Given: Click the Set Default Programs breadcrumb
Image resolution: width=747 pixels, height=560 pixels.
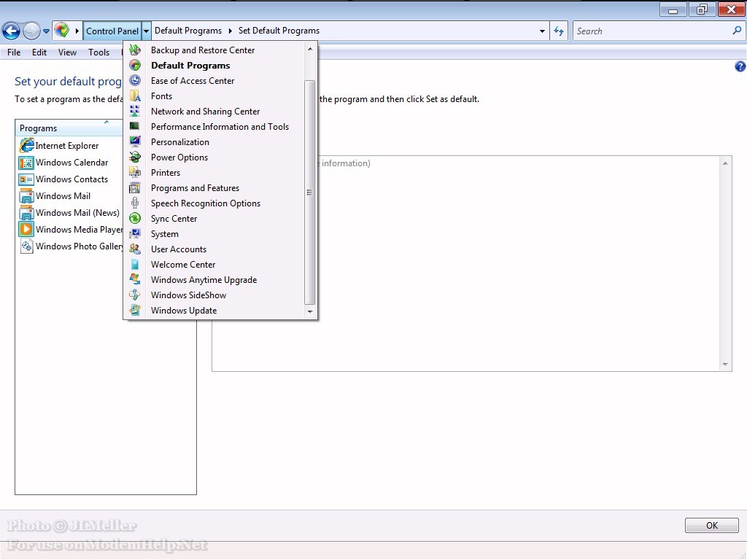Looking at the screenshot, I should 279,31.
